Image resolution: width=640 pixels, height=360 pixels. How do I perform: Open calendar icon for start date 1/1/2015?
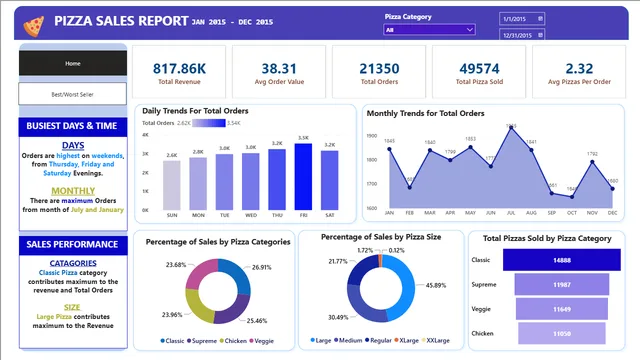[x=540, y=19]
